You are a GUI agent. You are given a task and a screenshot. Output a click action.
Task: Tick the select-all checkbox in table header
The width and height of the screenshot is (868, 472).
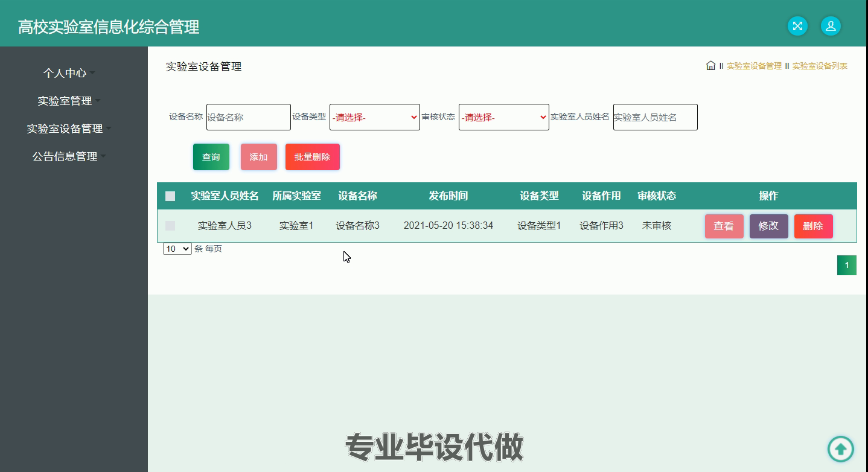[170, 196]
